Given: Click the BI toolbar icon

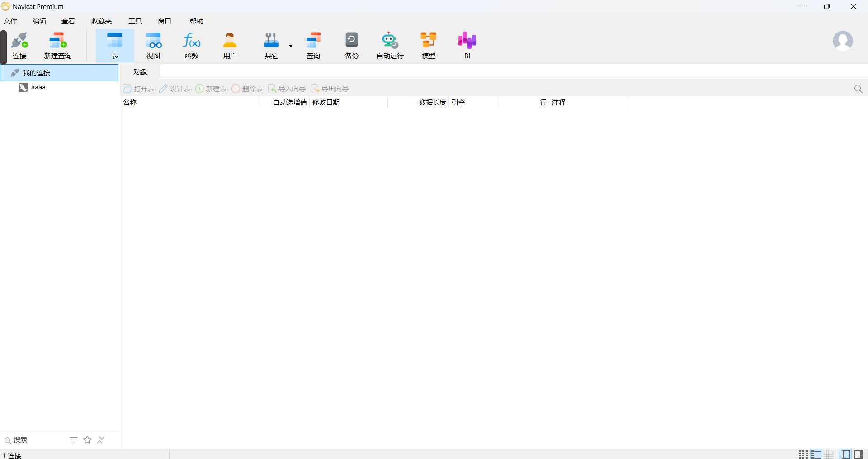Looking at the screenshot, I should tap(467, 45).
